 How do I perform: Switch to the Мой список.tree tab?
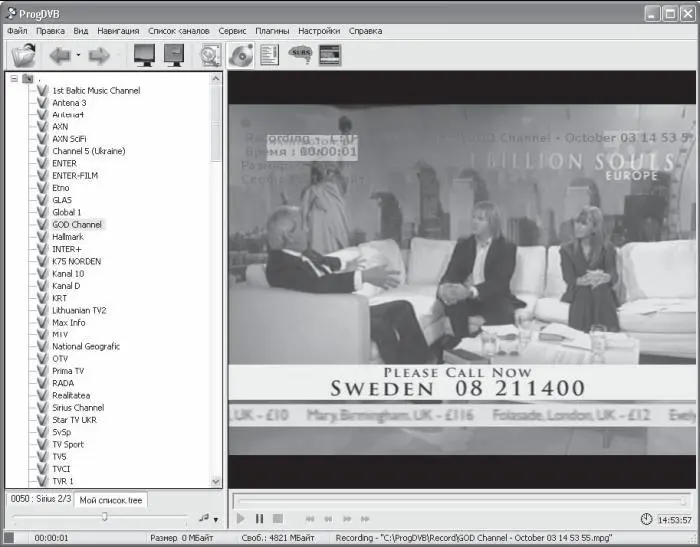(x=110, y=499)
